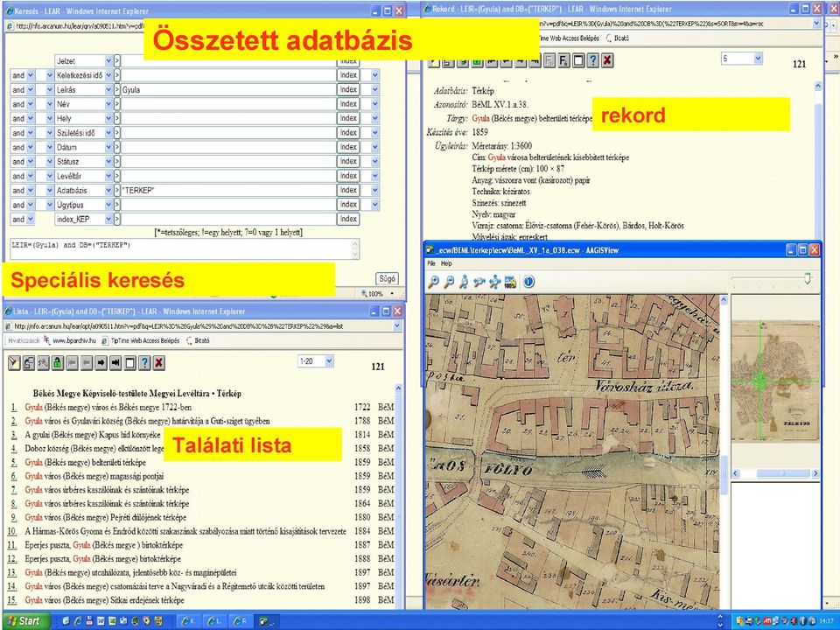Click the green padlock icon in Lista toolbar
Viewport: 840px width, 630px height.
[x=58, y=363]
